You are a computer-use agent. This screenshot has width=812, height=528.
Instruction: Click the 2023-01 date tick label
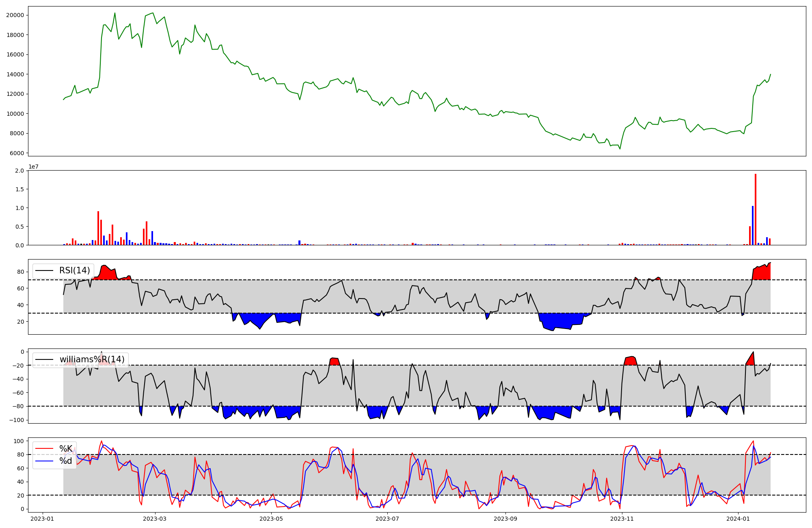click(42, 519)
